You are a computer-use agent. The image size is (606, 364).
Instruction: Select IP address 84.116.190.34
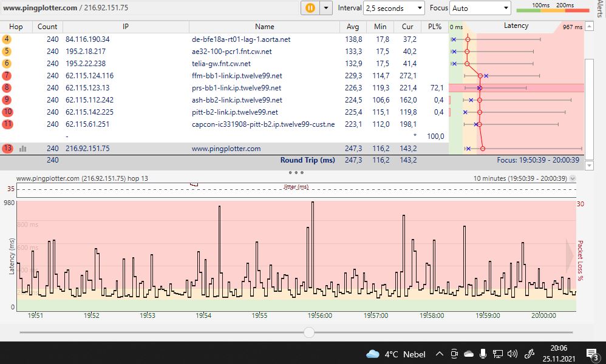(x=87, y=39)
